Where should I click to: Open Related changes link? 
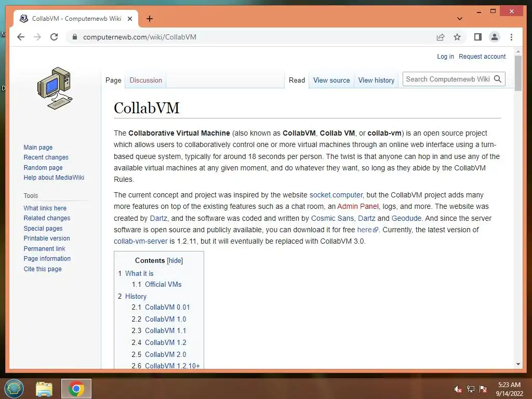[47, 218]
